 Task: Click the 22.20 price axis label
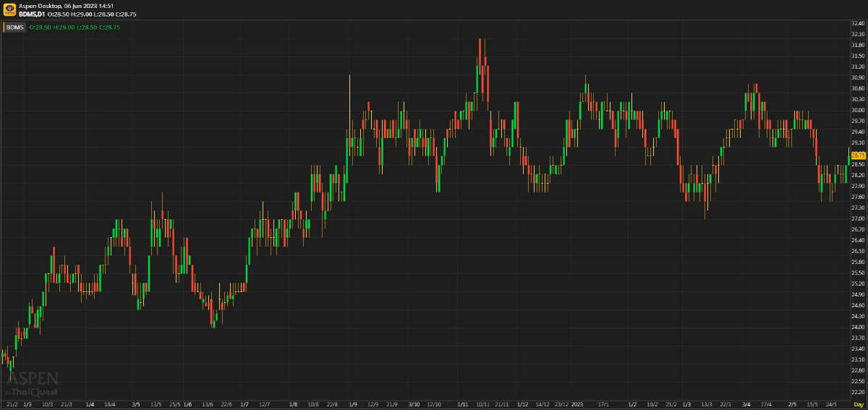click(859, 392)
